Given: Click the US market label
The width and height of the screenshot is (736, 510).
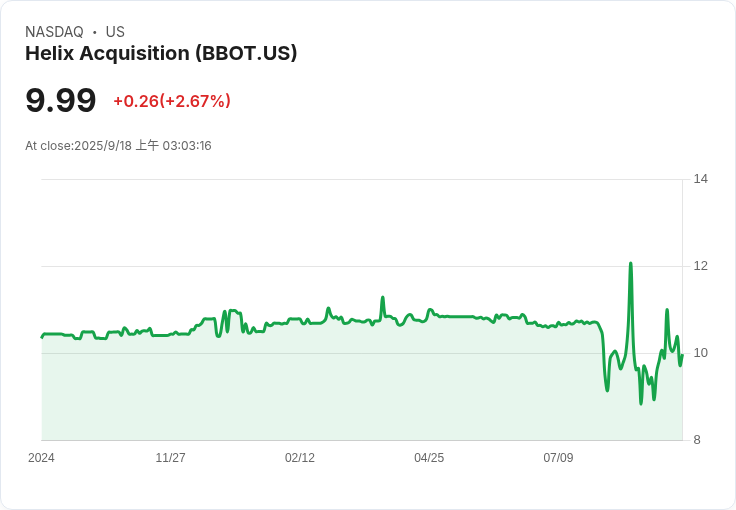Looking at the screenshot, I should 115,32.
